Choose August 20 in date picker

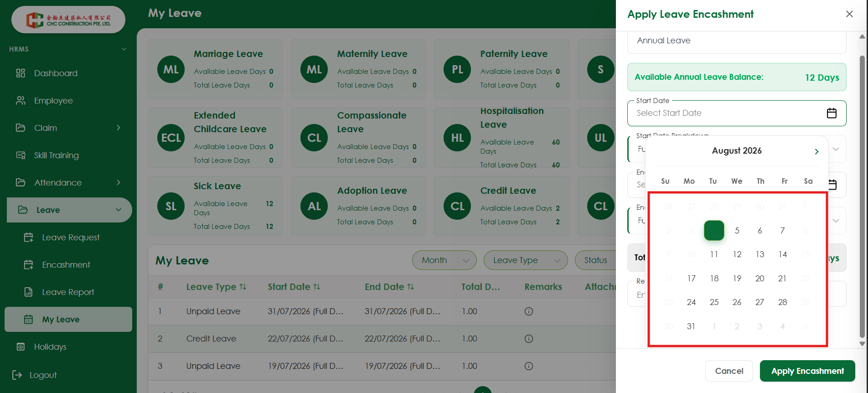click(x=759, y=278)
